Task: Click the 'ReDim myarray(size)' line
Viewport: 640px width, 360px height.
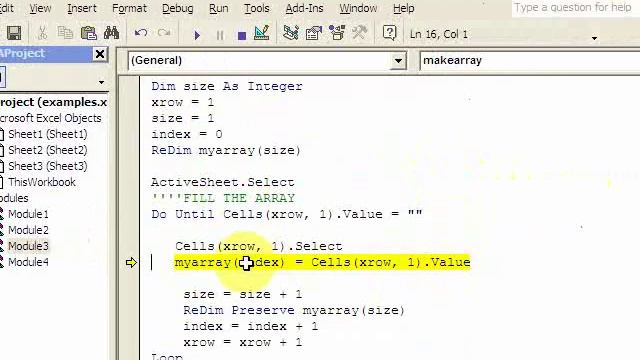Action: point(226,150)
